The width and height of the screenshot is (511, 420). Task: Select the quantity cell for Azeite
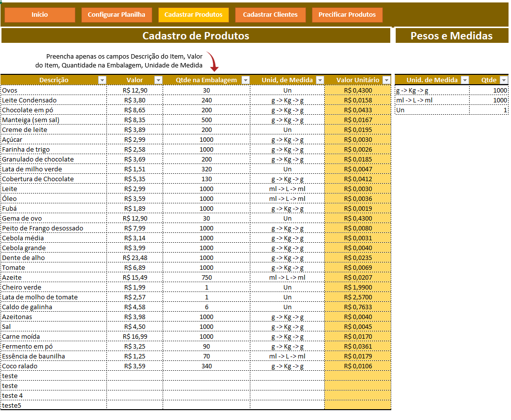point(206,277)
